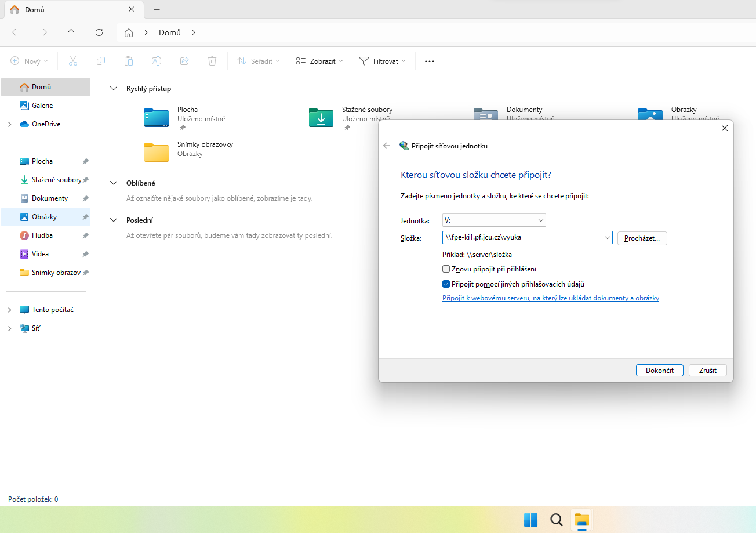The width and height of the screenshot is (756, 533).
Task: Open link Připojit k webovému serveru
Action: pos(551,298)
